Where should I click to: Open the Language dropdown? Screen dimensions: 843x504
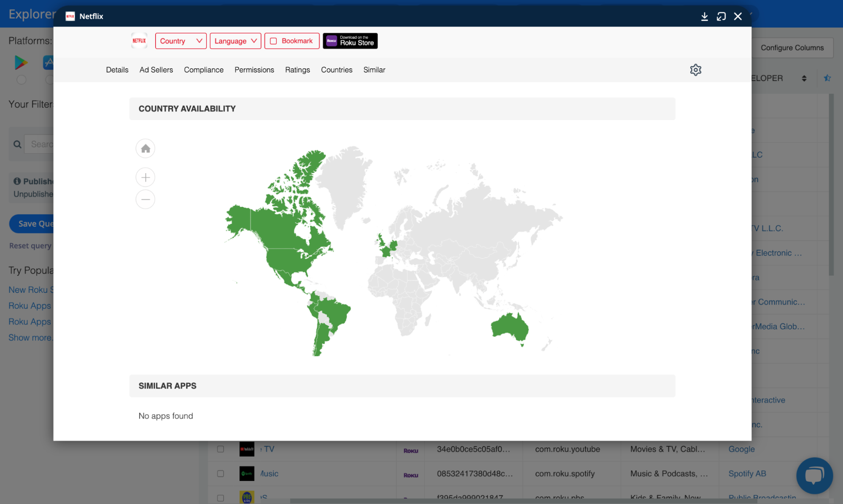pyautogui.click(x=235, y=41)
